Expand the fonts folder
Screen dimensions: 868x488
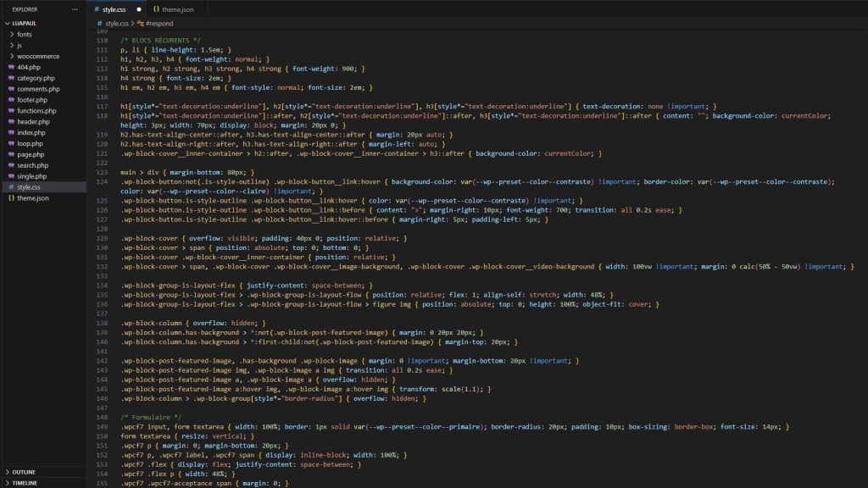[x=12, y=34]
